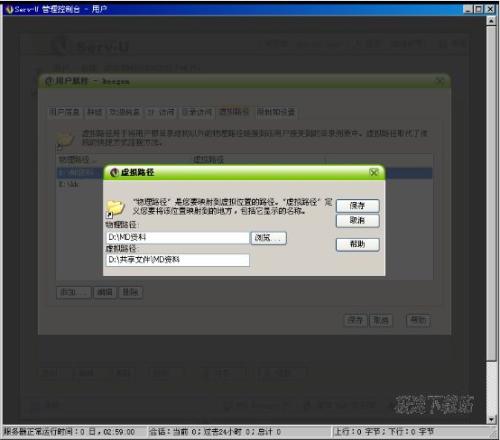This screenshot has height=440, width=500.
Task: Switch to the 群组 tab in 用户属性
Action: (x=95, y=112)
